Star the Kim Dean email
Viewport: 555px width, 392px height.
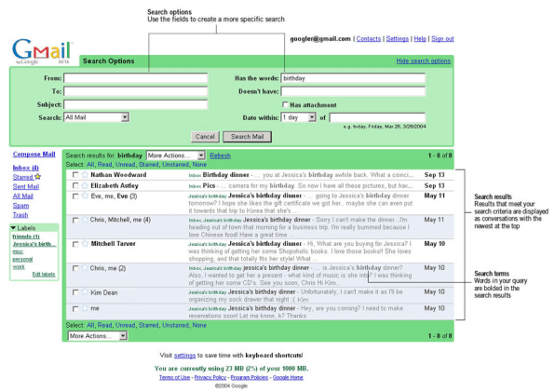tap(85, 291)
